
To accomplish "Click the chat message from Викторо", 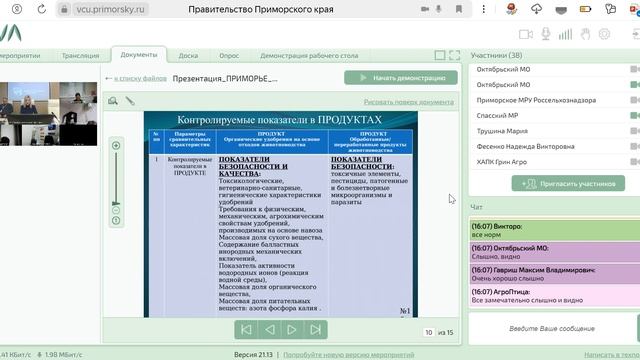I will pos(555,230).
